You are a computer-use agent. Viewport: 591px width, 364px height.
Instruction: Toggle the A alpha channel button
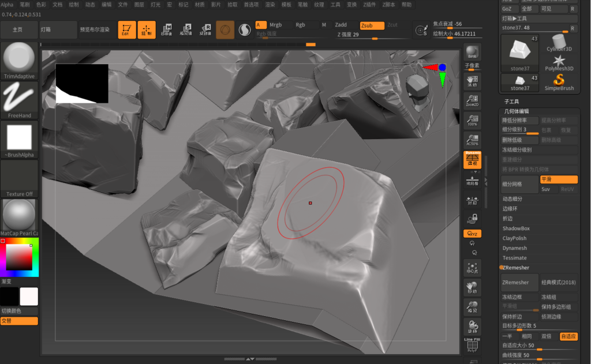coord(261,25)
